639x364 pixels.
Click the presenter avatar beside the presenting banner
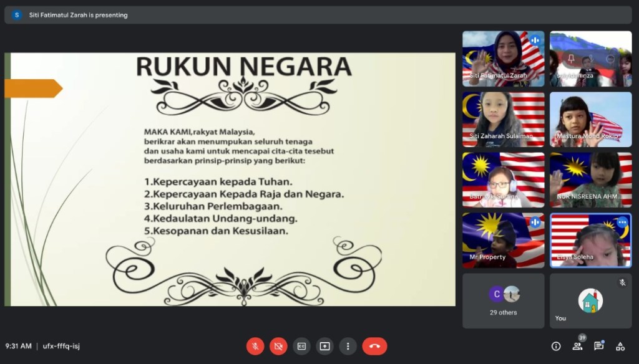[x=17, y=15]
